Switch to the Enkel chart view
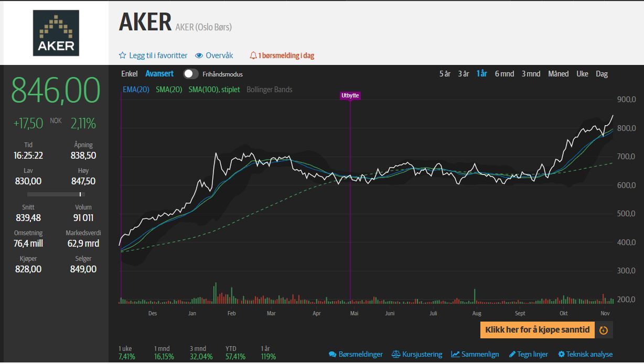644x364 pixels. point(129,74)
